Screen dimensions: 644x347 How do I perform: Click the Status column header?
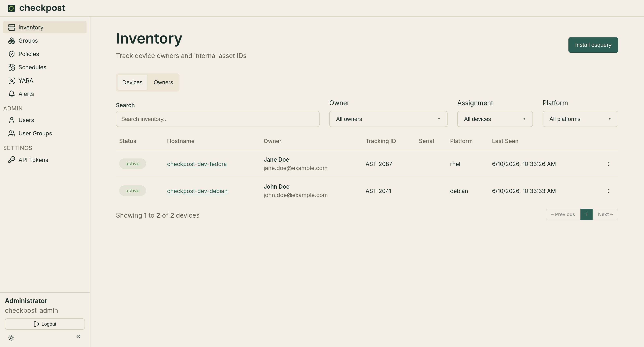click(x=128, y=141)
